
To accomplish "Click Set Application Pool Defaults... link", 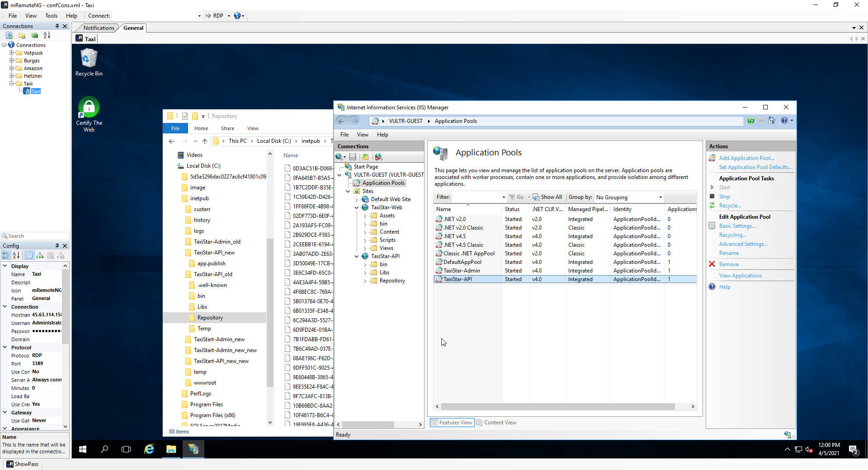I will coord(755,167).
